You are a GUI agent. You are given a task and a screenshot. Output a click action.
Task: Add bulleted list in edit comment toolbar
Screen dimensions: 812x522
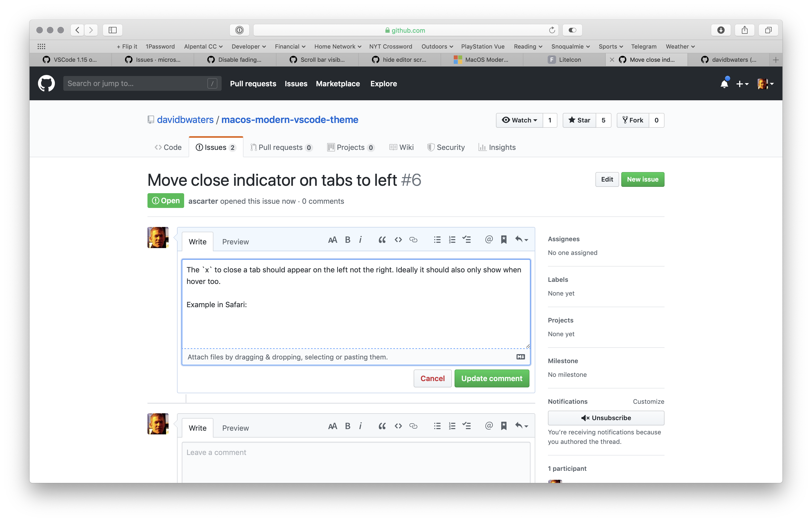437,240
